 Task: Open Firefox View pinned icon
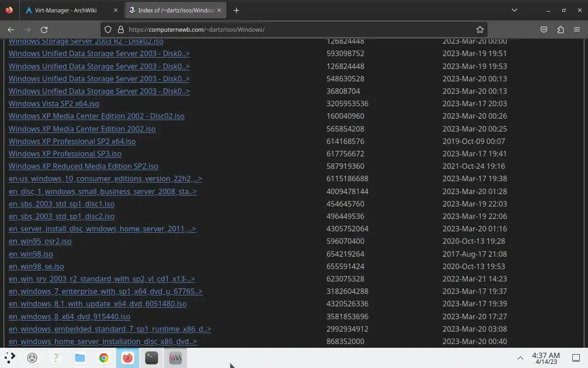(x=9, y=10)
